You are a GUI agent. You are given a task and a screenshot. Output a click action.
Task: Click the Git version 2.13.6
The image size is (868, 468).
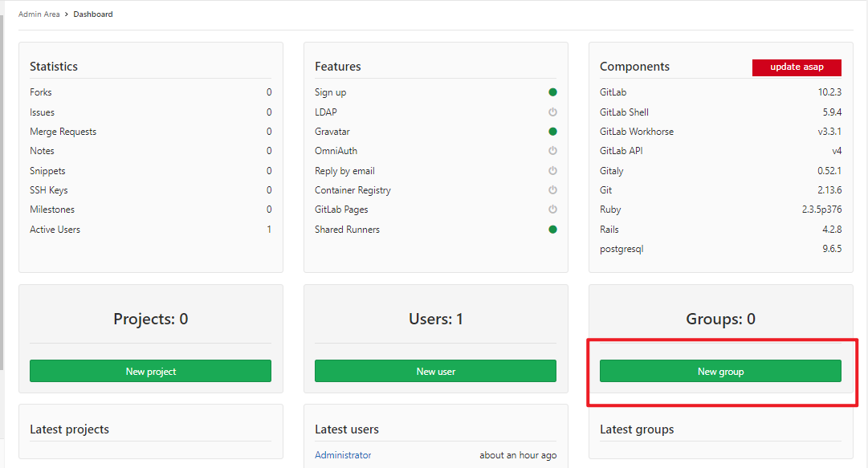point(829,190)
